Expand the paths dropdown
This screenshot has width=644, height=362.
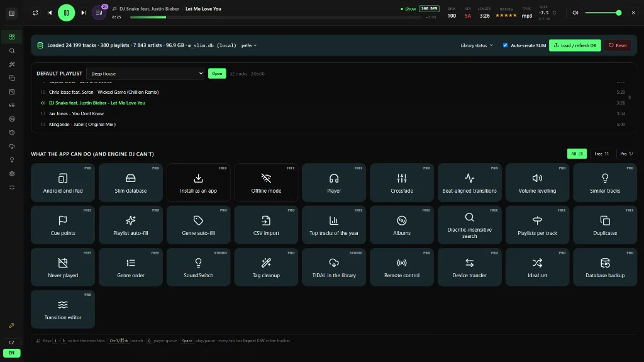(249, 45)
